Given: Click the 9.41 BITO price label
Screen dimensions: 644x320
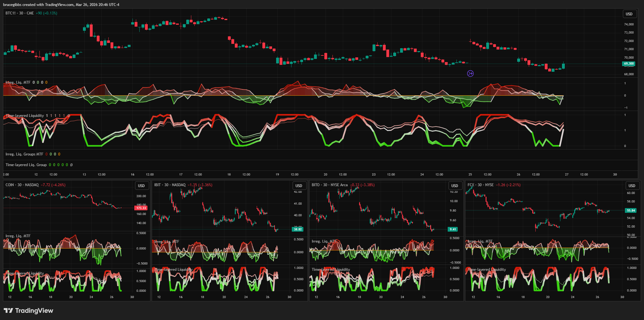Looking at the screenshot, I should pyautogui.click(x=453, y=229).
